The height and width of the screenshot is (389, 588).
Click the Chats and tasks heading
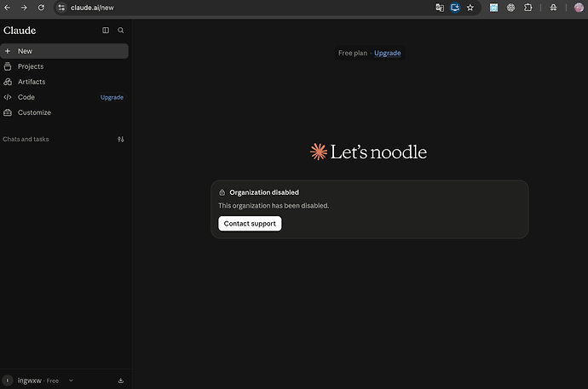pos(26,140)
